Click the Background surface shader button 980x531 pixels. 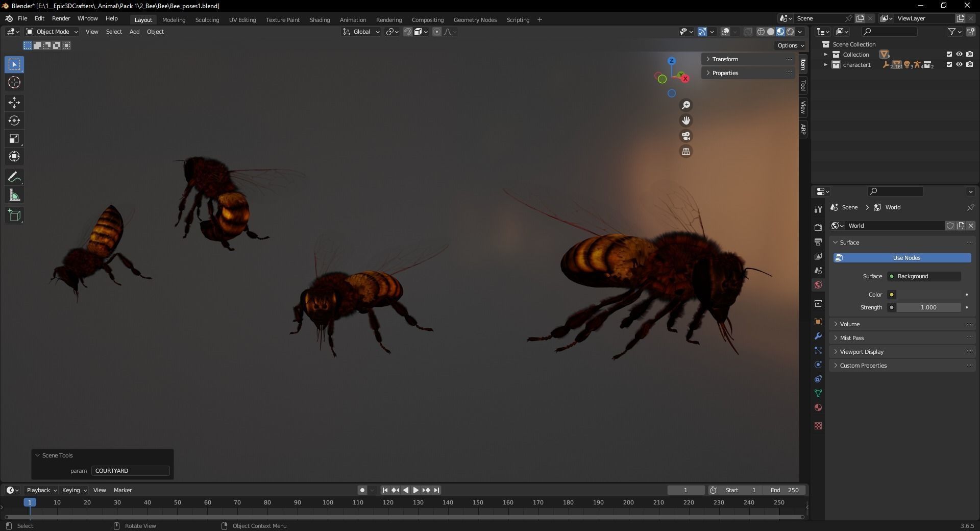tap(924, 276)
